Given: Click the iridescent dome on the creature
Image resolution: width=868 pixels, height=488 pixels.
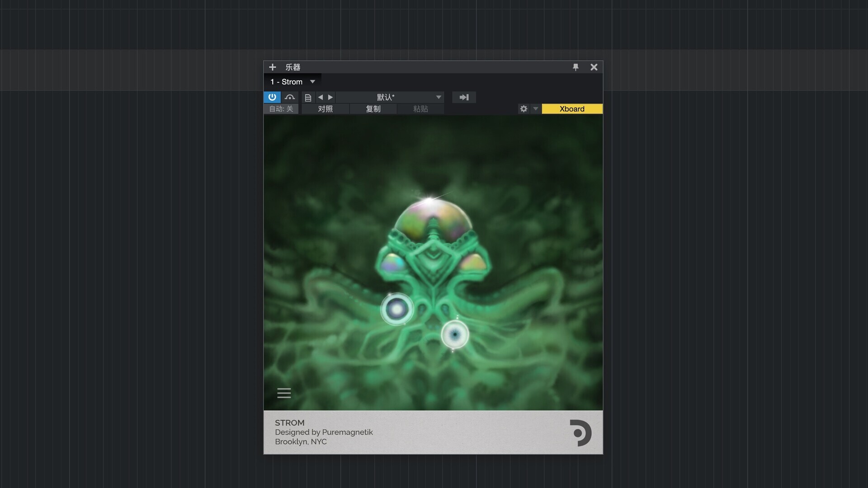Looking at the screenshot, I should click(x=433, y=221).
